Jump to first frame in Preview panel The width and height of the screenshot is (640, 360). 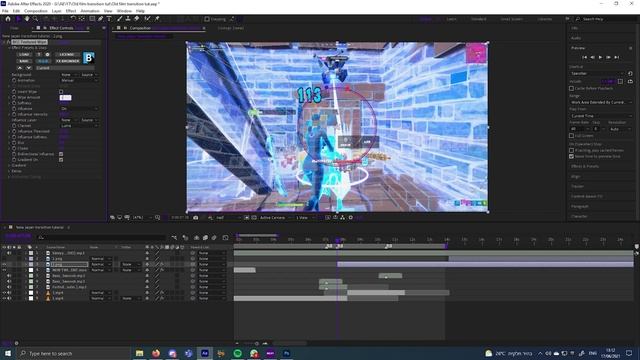(584, 58)
